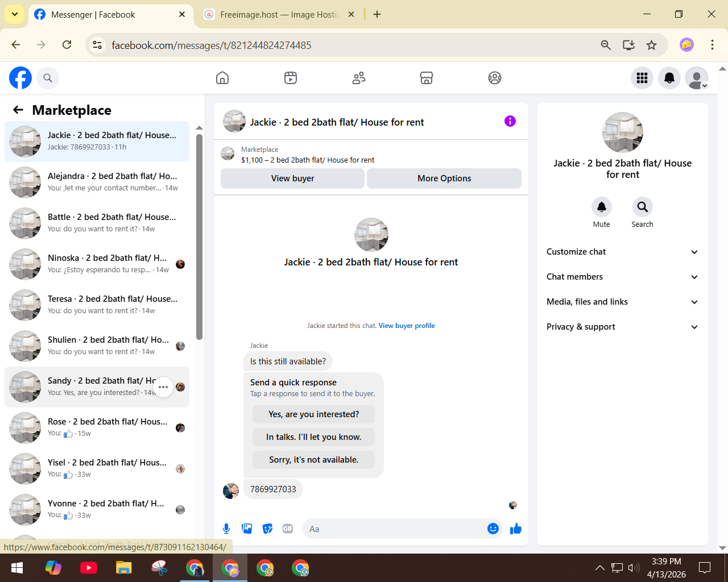The height and width of the screenshot is (582, 728).
Task: Open the Friends icon
Action: coord(359,78)
